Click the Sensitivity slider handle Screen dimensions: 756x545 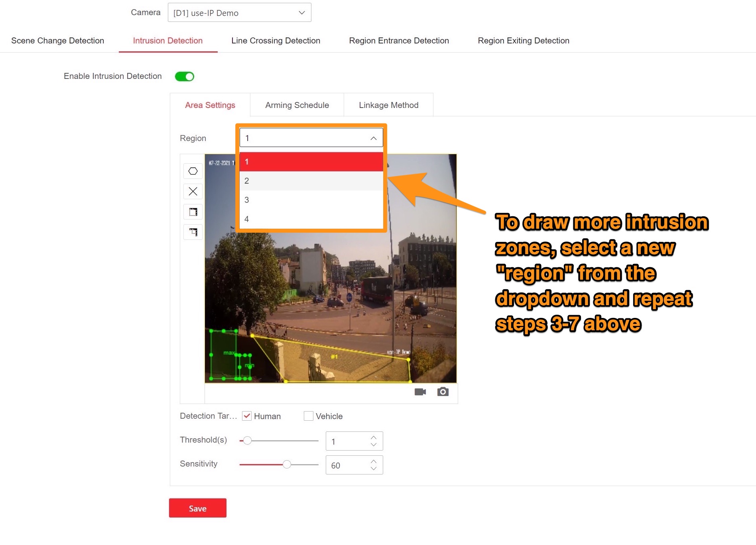pyautogui.click(x=287, y=465)
